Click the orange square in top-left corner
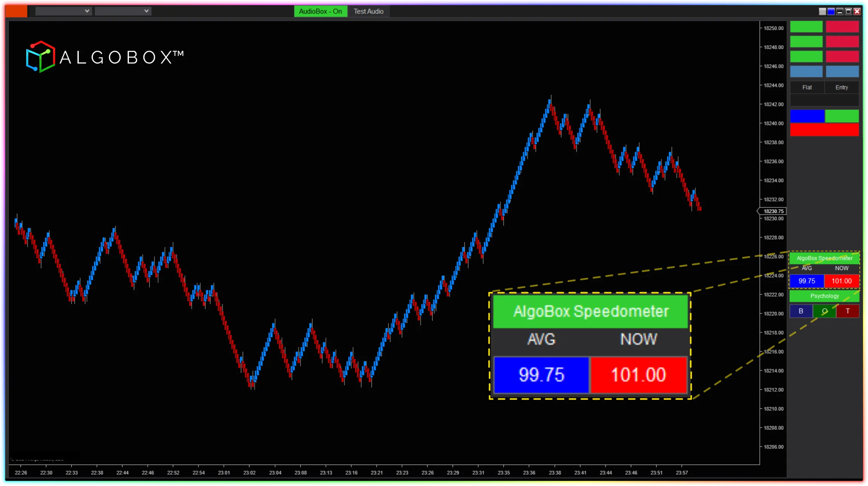Image resolution: width=868 pixels, height=486 pixels. (x=17, y=11)
